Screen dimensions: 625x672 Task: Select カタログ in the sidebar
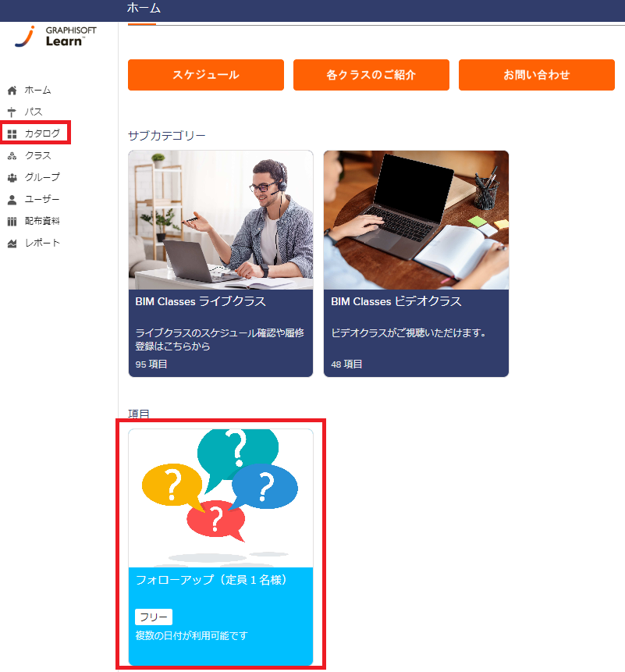tap(42, 133)
